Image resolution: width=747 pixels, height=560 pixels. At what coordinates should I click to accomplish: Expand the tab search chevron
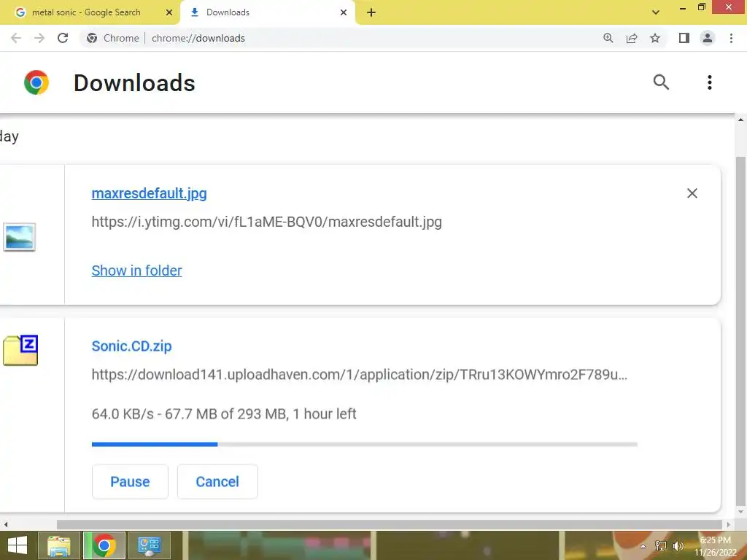click(x=656, y=12)
